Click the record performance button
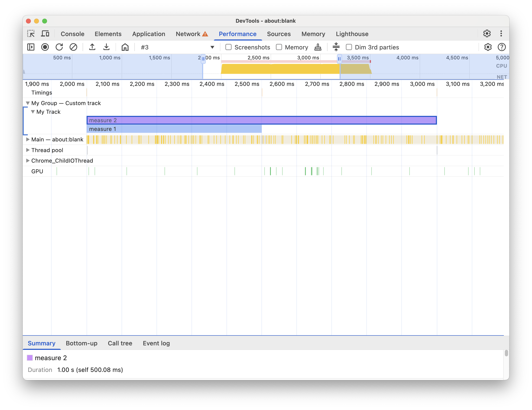The height and width of the screenshot is (410, 532). click(45, 47)
